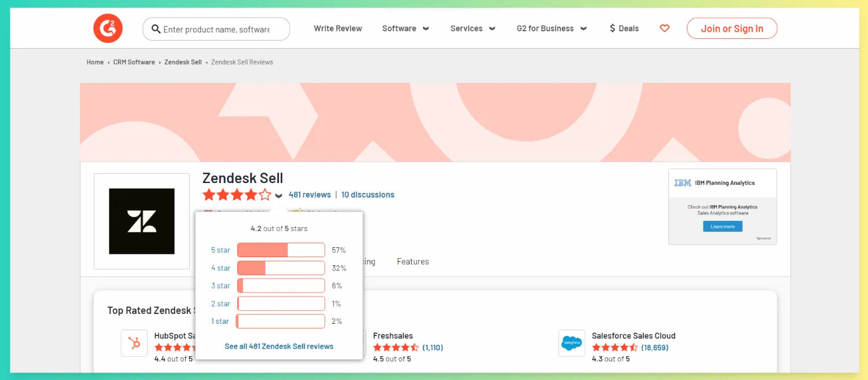Open the Write Review menu item

[x=338, y=28]
